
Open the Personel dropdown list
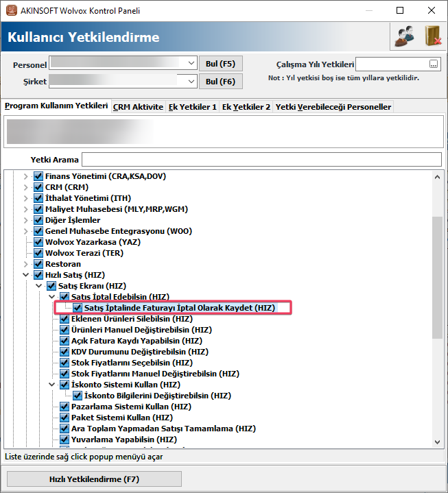click(191, 64)
